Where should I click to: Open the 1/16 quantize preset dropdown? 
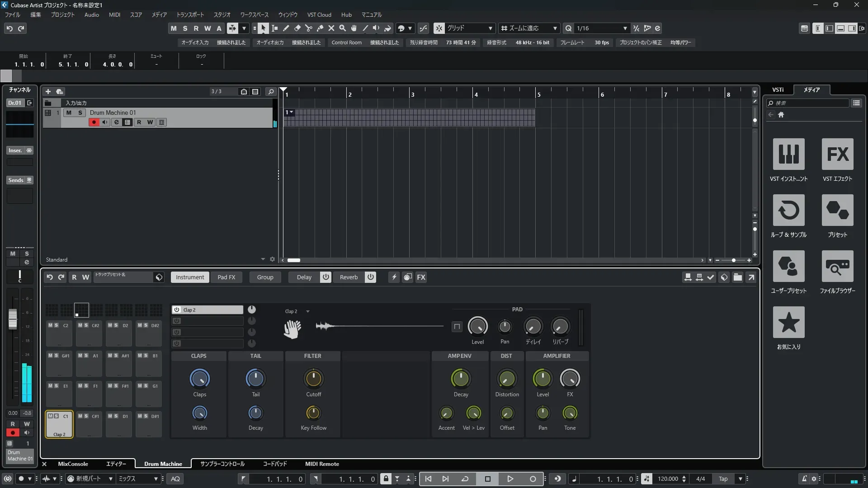[x=625, y=28]
